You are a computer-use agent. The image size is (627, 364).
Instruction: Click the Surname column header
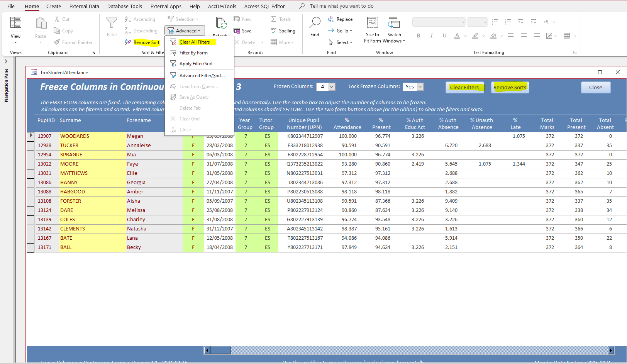pyautogui.click(x=70, y=120)
